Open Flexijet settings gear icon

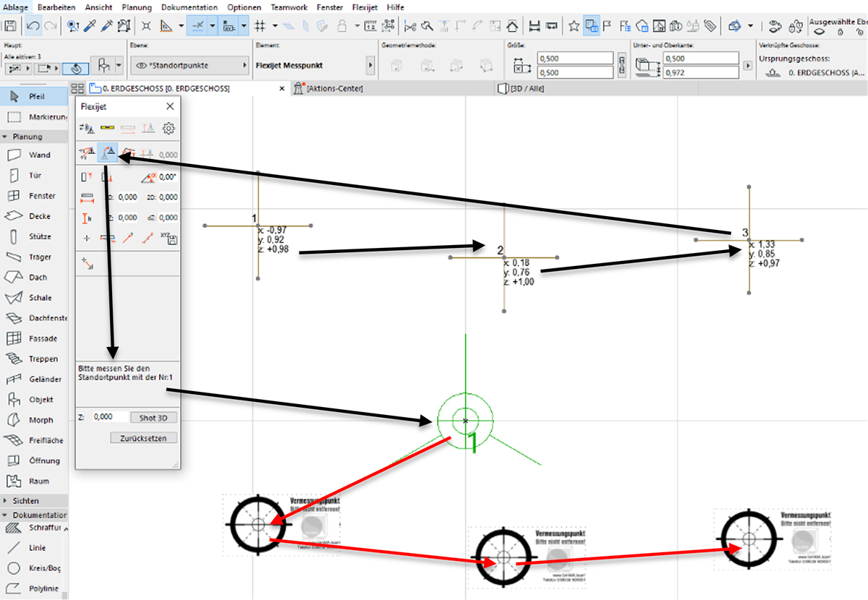(x=169, y=129)
